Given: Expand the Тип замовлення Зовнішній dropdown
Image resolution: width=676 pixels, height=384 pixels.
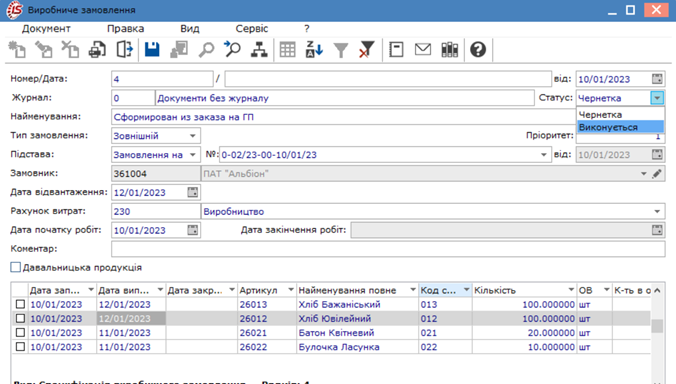Looking at the screenshot, I should 193,136.
